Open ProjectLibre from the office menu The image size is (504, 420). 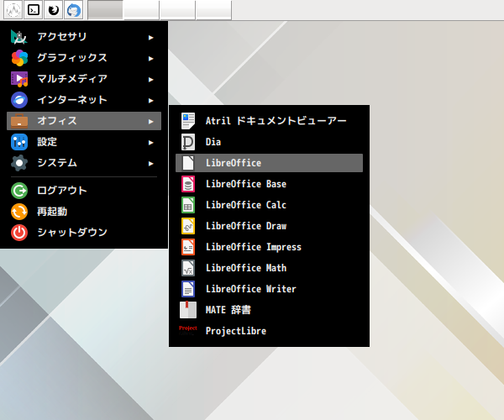(269, 331)
